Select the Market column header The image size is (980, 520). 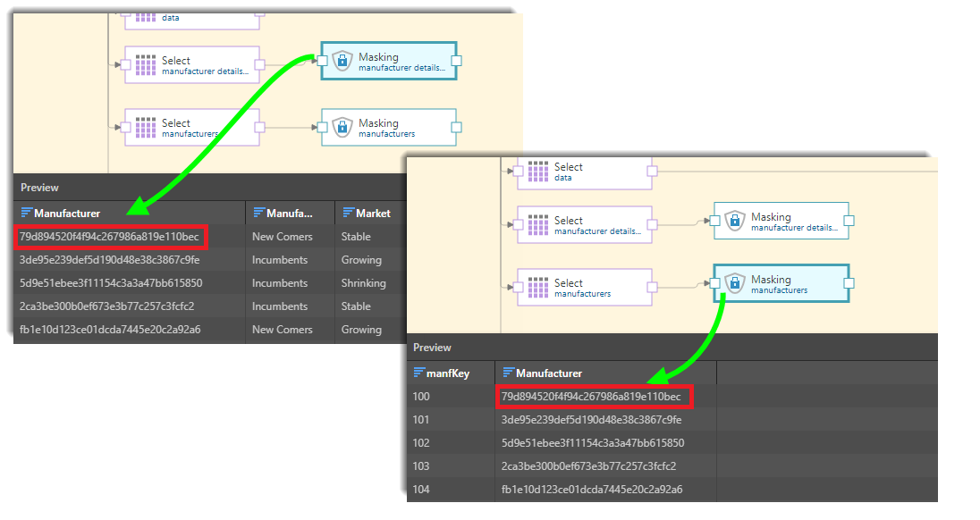coord(373,214)
